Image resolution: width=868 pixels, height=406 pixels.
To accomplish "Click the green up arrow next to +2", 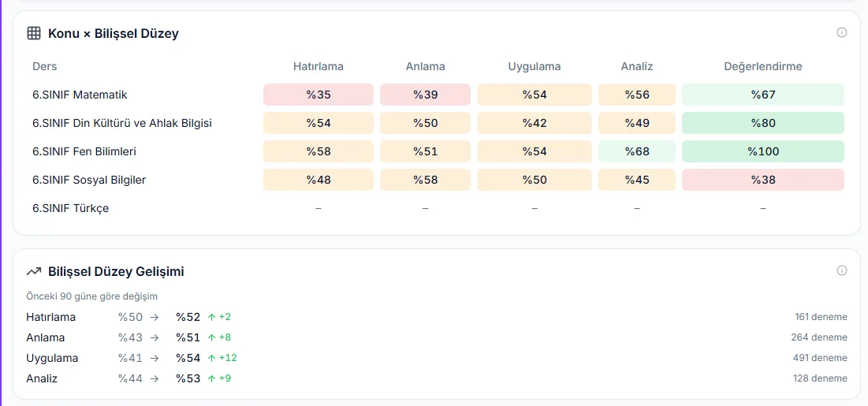I will (211, 318).
